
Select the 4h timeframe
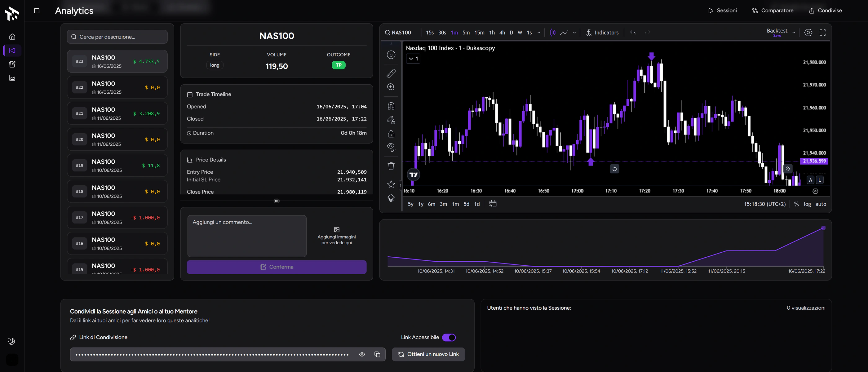[x=502, y=33]
